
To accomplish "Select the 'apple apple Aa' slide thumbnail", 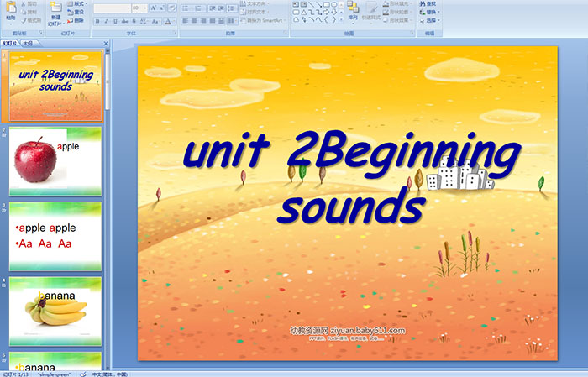I will click(55, 236).
